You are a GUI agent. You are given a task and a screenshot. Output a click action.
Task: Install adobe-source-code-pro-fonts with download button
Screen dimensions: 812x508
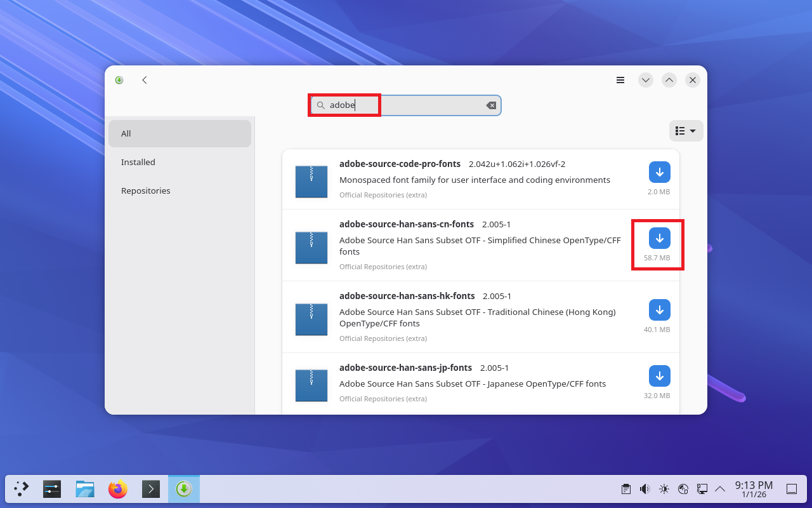(659, 172)
